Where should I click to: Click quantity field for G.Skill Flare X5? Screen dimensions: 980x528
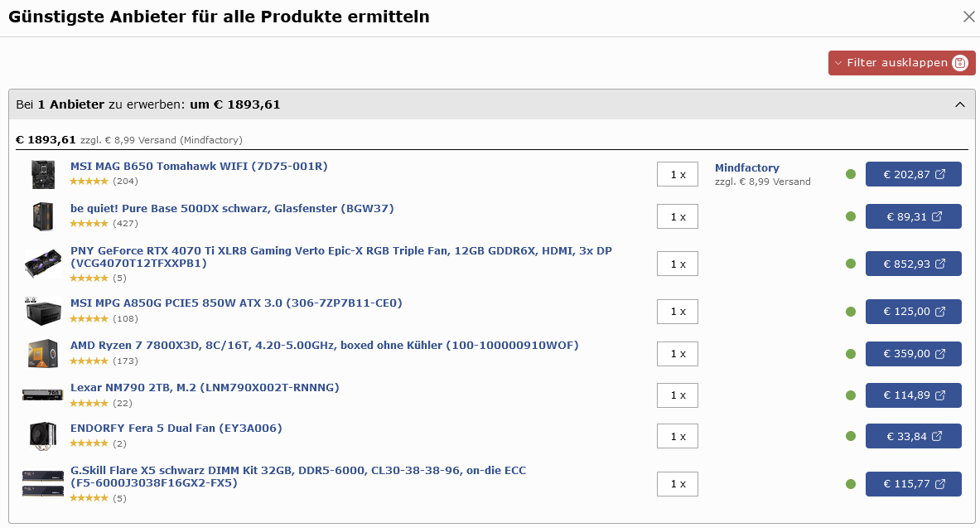click(x=678, y=484)
